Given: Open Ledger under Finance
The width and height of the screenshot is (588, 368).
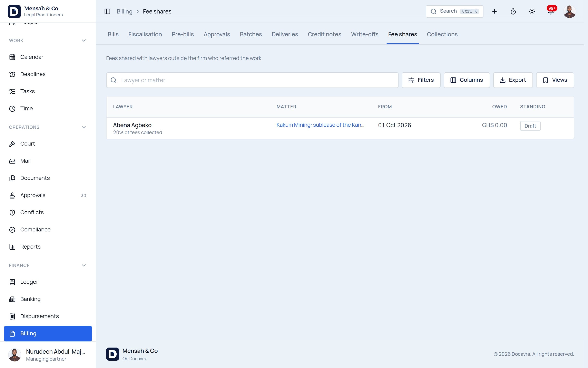Looking at the screenshot, I should [x=48, y=282].
